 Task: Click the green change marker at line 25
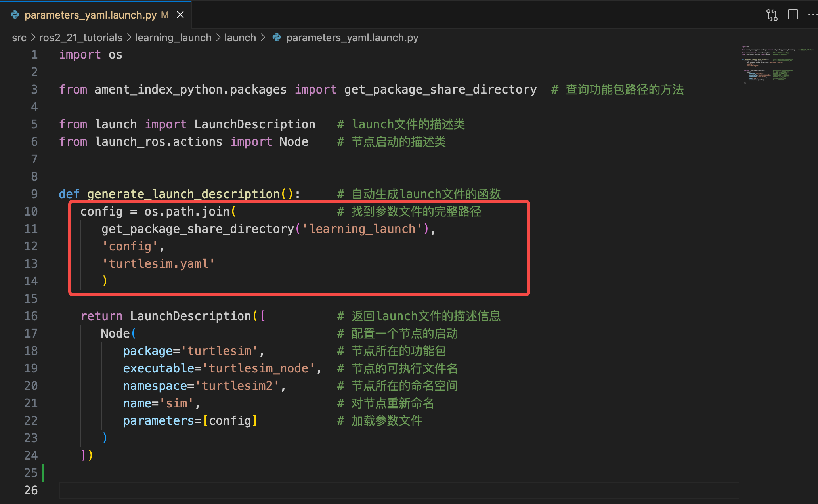coord(43,473)
